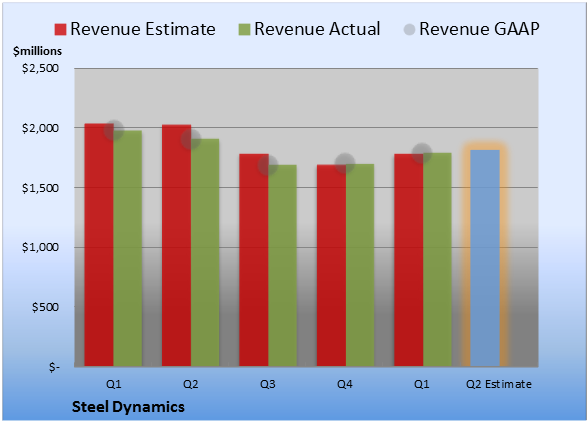Click the "Q3" category label
This screenshot has width=588, height=422.
pyautogui.click(x=268, y=384)
